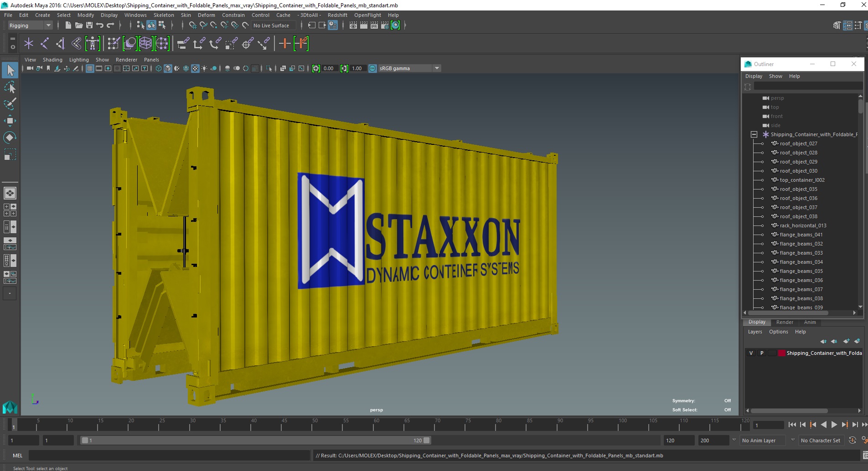Click the New scene icon
This screenshot has height=471, width=868.
click(68, 26)
